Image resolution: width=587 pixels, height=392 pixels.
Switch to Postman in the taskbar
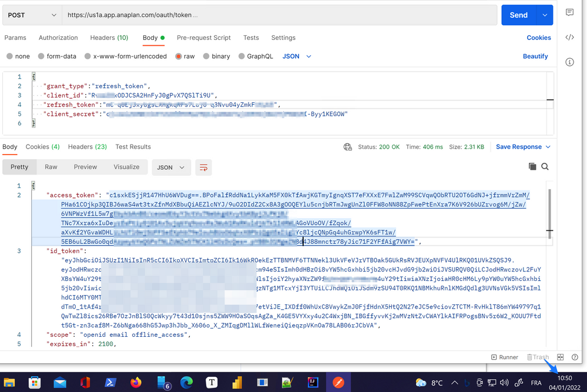338,382
